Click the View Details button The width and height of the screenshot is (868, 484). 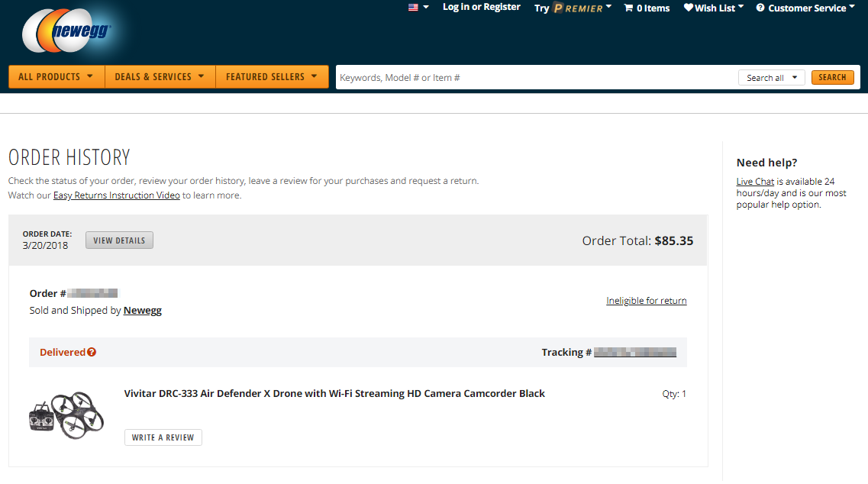coord(119,240)
